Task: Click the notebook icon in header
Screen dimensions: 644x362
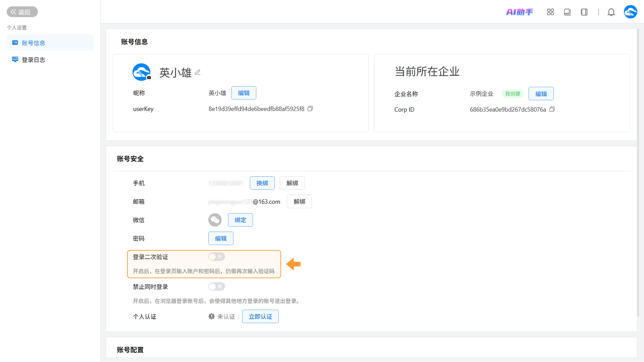Action: point(584,12)
